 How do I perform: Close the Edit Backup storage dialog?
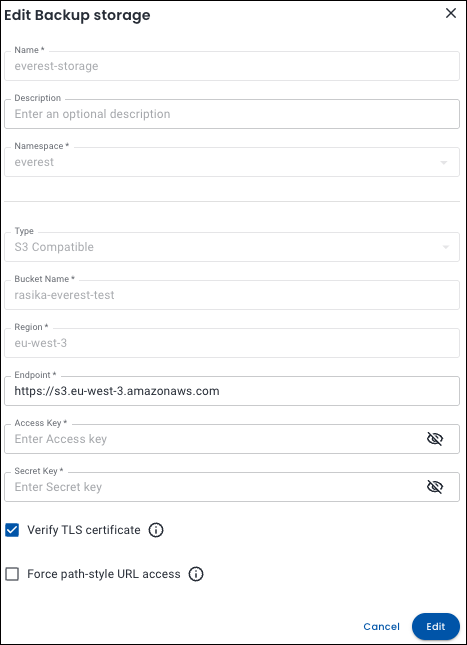point(451,13)
